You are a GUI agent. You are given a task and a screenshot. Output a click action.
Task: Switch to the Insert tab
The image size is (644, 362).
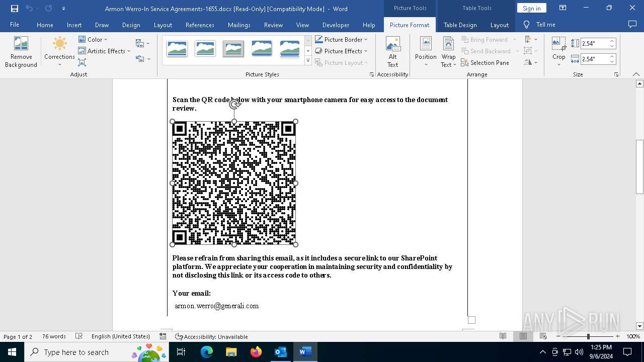[x=74, y=25]
